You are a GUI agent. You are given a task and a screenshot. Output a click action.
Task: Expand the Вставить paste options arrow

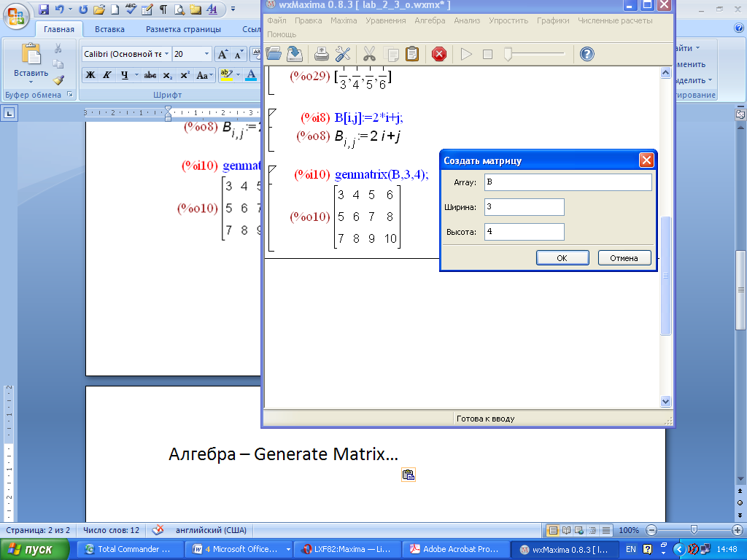click(31, 82)
